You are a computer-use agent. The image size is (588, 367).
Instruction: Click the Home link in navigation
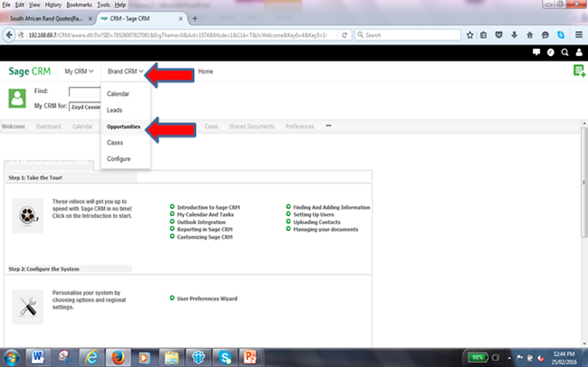[x=205, y=71]
